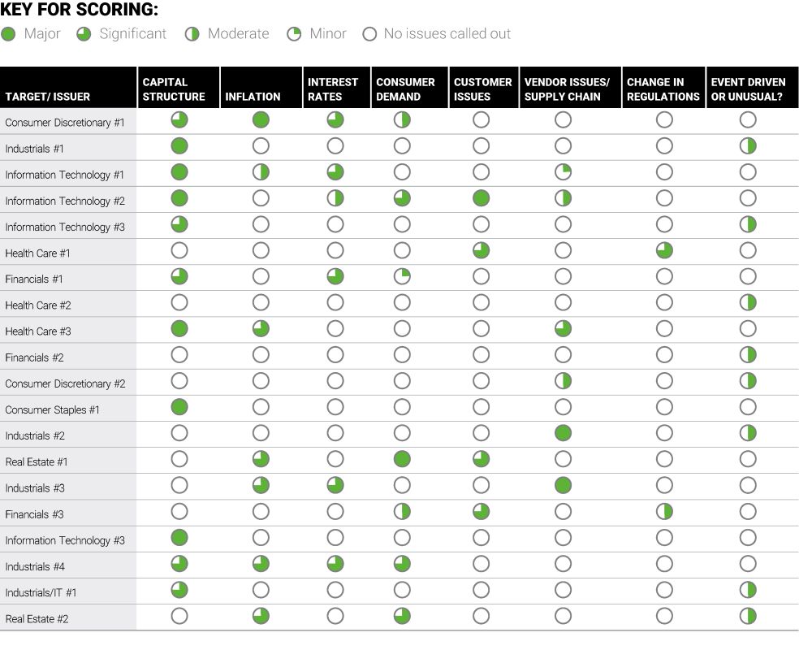This screenshot has width=812, height=650.
Task: Click the Target/Issuer column header
Action: (x=48, y=97)
